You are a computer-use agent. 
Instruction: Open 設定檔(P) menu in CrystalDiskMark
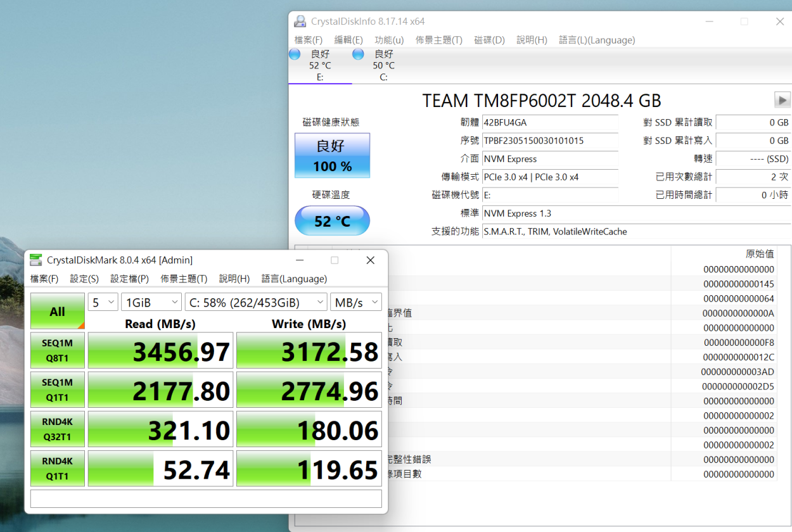(x=130, y=279)
